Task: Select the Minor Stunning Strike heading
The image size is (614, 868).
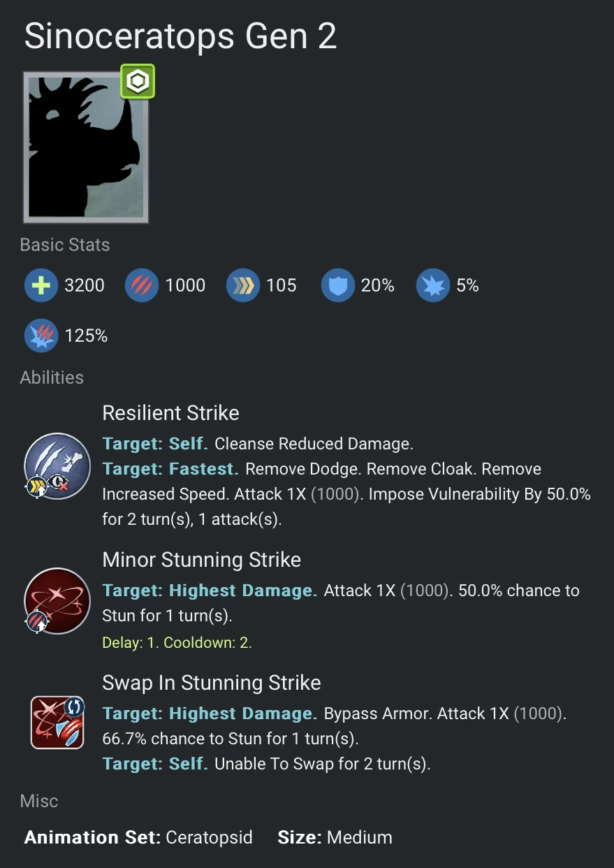Action: [x=202, y=560]
